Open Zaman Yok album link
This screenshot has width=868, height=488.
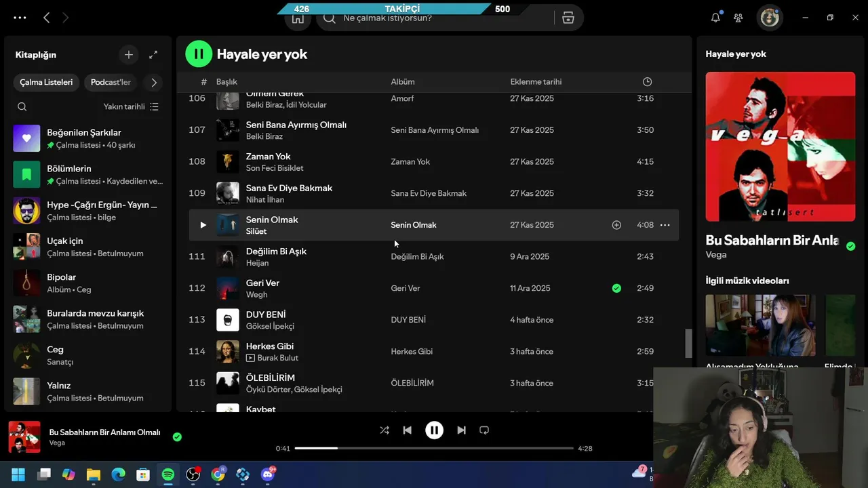click(x=410, y=162)
